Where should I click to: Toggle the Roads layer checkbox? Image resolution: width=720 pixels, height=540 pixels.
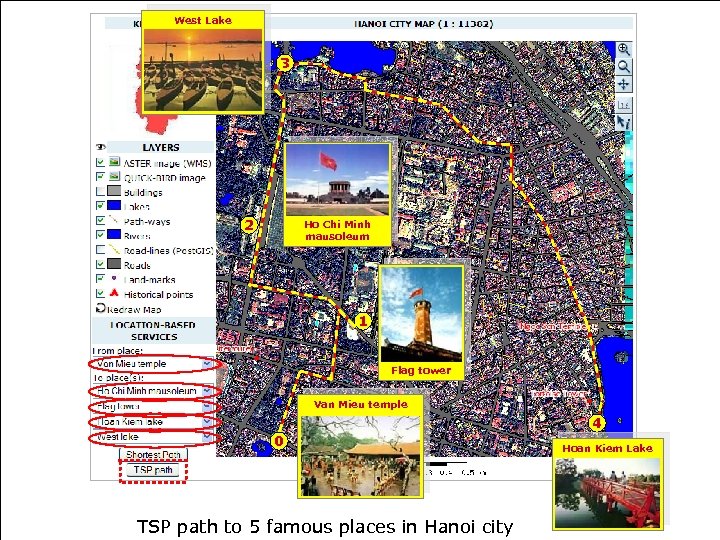tap(100, 264)
